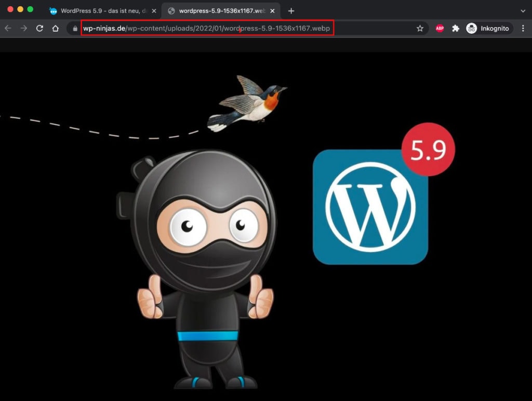
Task: Click the site security lock icon
Action: point(76,29)
